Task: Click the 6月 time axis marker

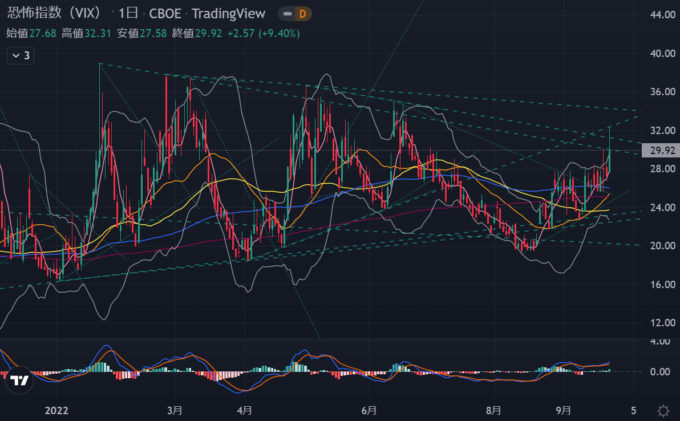Action: click(x=368, y=410)
